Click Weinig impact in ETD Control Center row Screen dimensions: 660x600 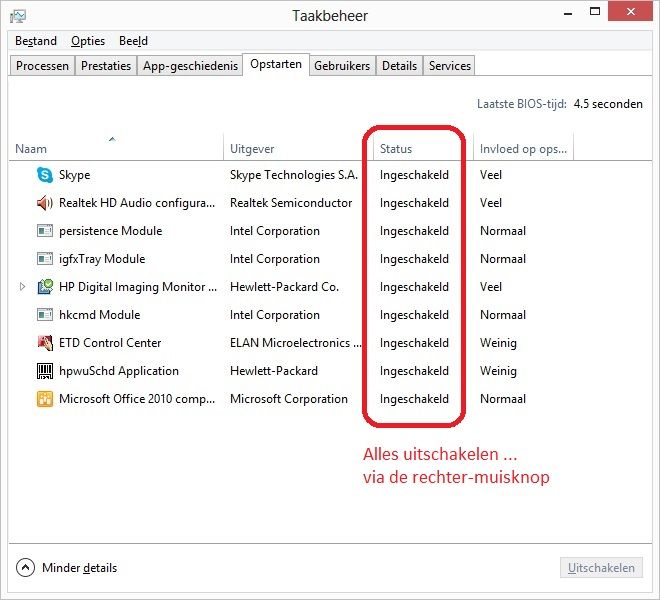click(498, 343)
